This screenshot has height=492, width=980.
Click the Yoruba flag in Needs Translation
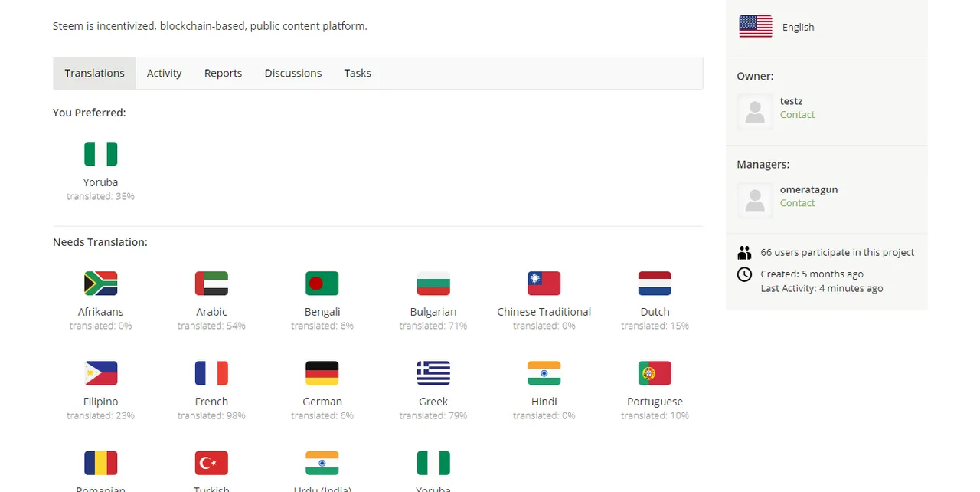point(433,463)
